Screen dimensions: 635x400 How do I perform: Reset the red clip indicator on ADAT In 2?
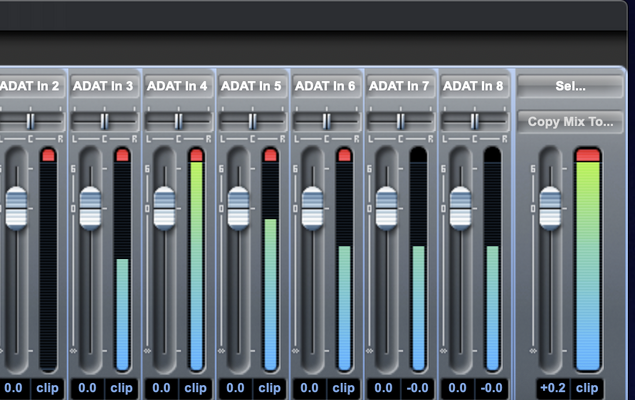click(x=48, y=155)
